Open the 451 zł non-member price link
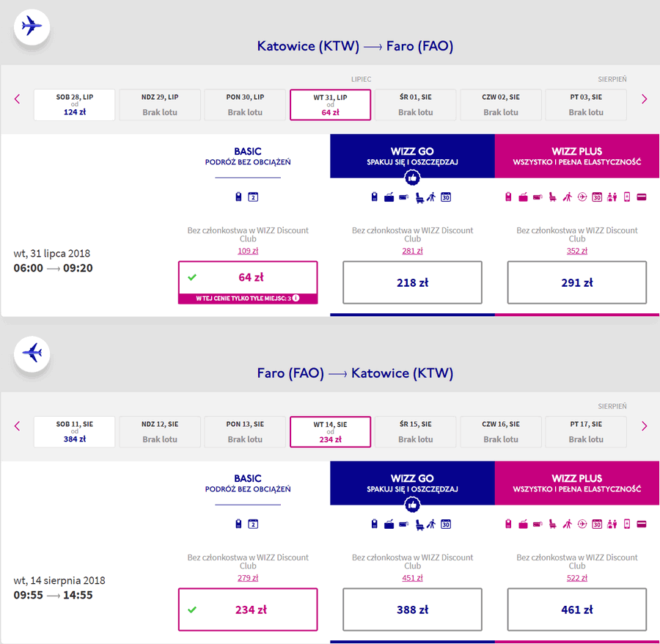 click(x=412, y=578)
